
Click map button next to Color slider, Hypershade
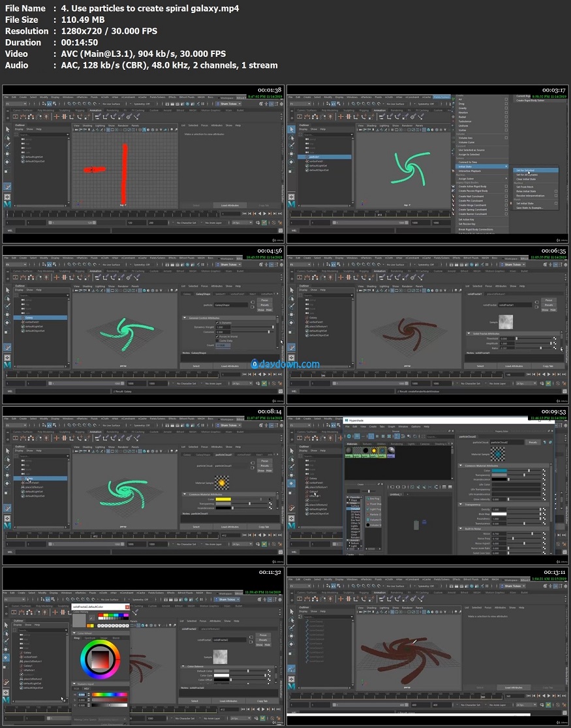(544, 470)
